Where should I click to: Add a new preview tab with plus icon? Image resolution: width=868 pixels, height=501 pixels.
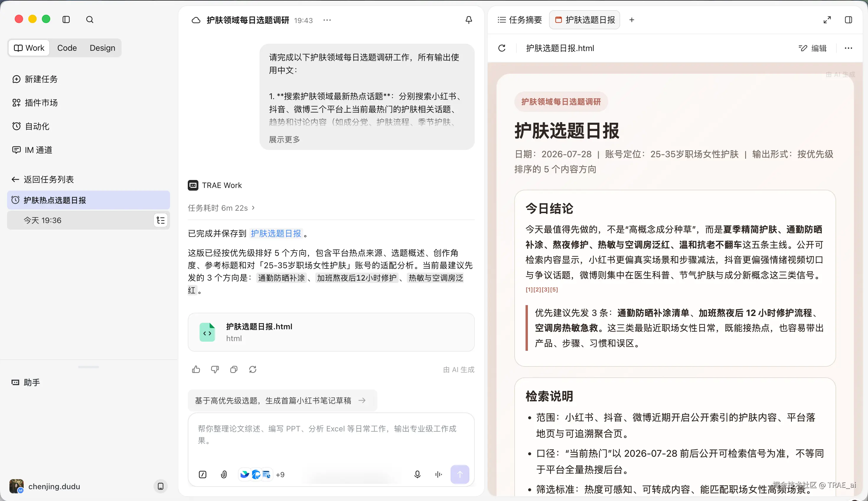[632, 20]
